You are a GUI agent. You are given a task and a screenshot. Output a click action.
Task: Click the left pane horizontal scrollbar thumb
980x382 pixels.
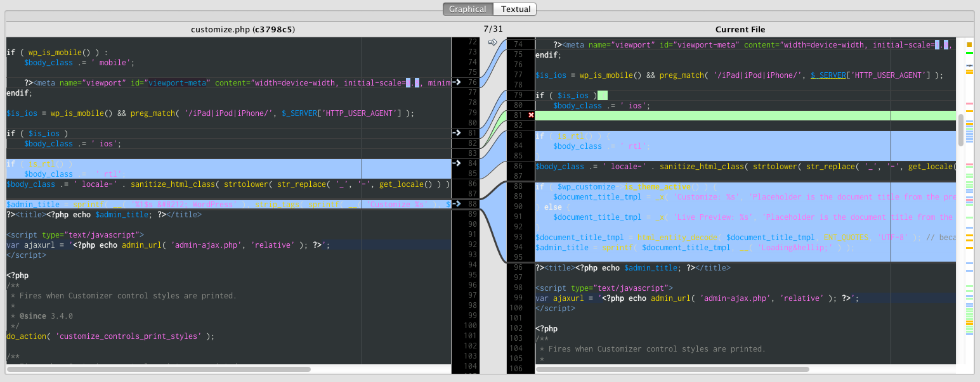[159, 369]
